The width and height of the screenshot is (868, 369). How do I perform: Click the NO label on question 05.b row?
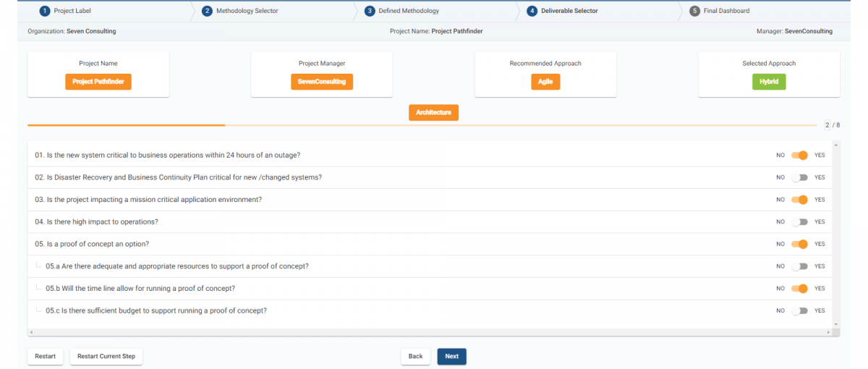pos(780,289)
